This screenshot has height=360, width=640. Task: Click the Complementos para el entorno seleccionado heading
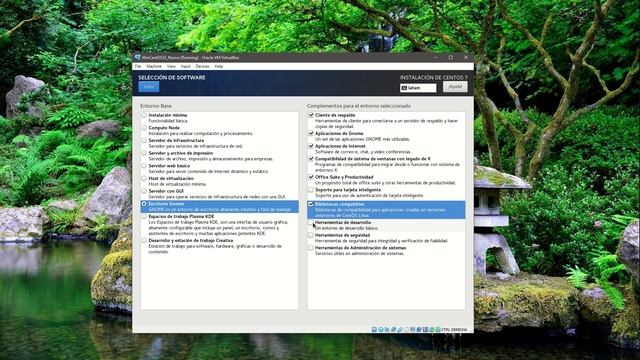[359, 106]
